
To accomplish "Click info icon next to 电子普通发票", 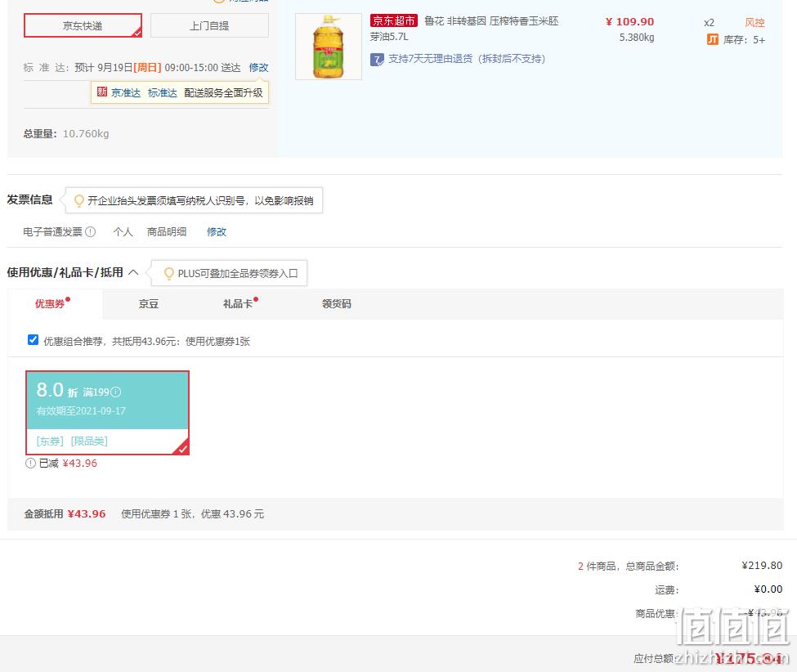I will (x=91, y=232).
